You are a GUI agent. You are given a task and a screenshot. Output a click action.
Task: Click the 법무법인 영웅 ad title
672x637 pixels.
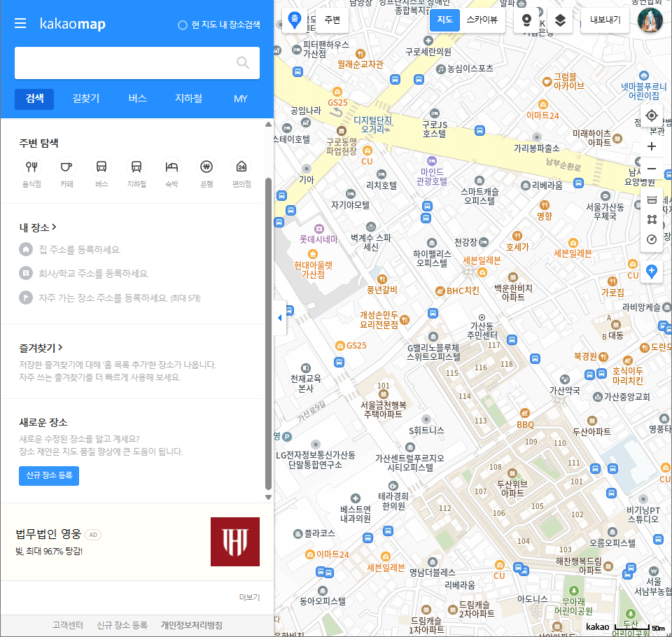coord(48,534)
